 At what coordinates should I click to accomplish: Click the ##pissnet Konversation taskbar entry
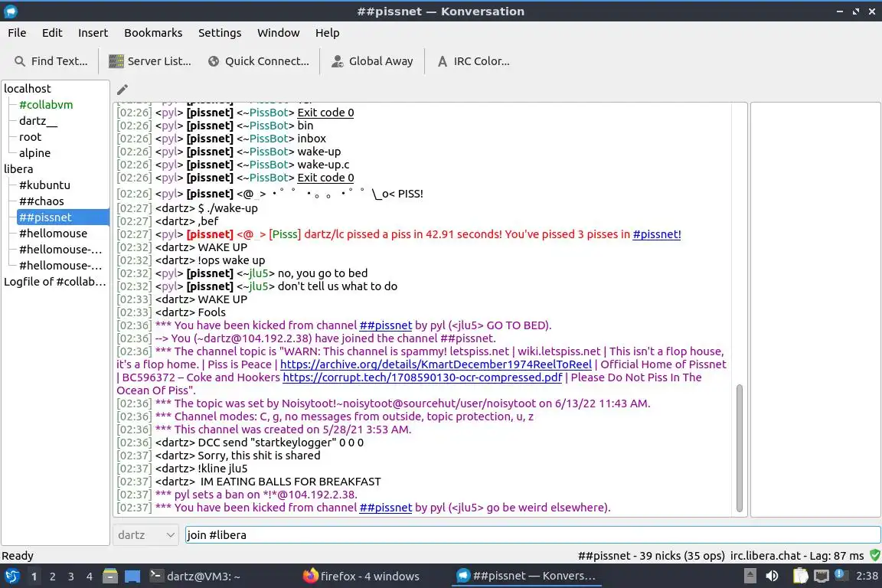click(x=526, y=577)
